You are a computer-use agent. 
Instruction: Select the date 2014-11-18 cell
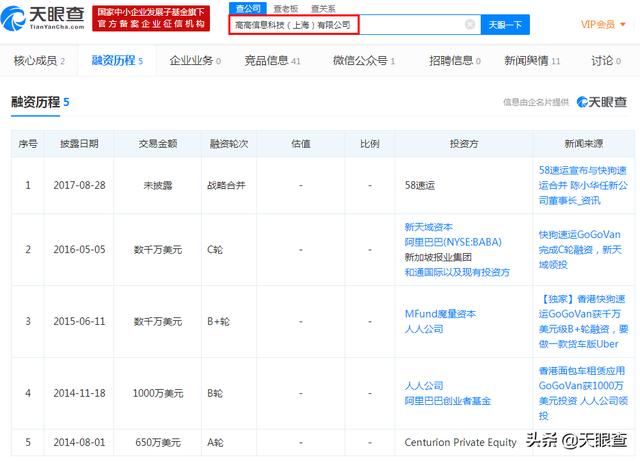(x=79, y=393)
